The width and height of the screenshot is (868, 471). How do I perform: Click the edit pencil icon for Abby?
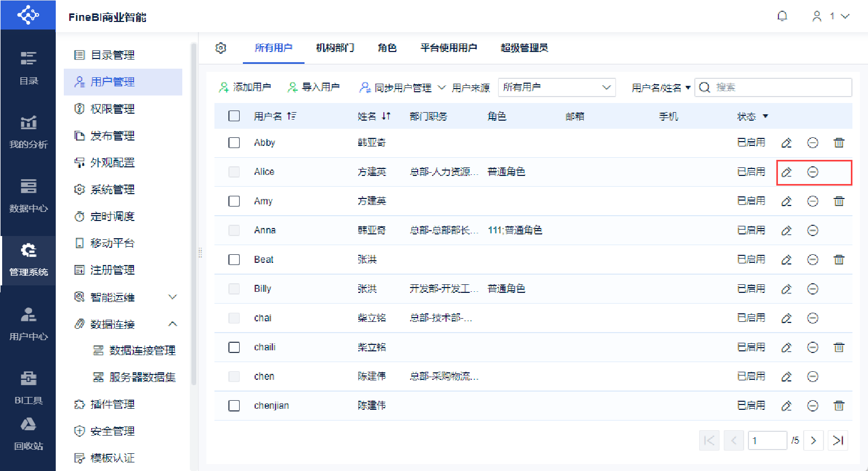[786, 143]
